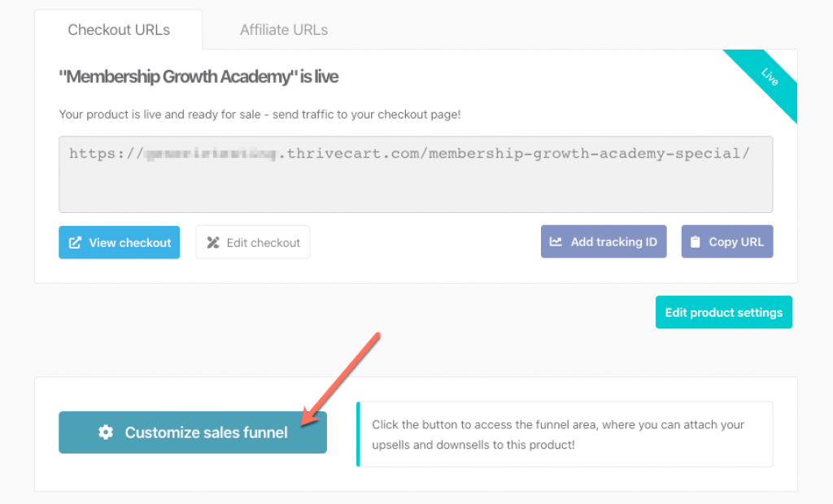Select the Add tracking ID button text
Image resolution: width=833 pixels, height=504 pixels.
613,241
